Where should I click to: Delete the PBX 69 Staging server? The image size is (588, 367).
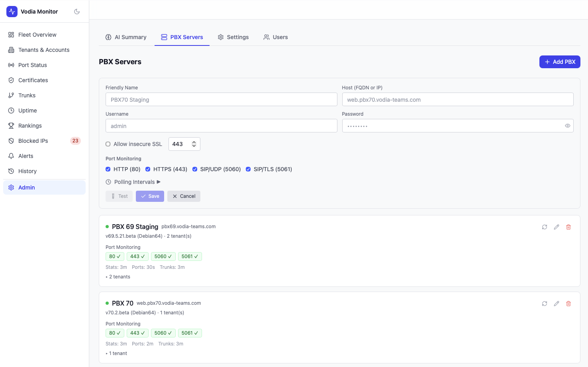point(568,227)
